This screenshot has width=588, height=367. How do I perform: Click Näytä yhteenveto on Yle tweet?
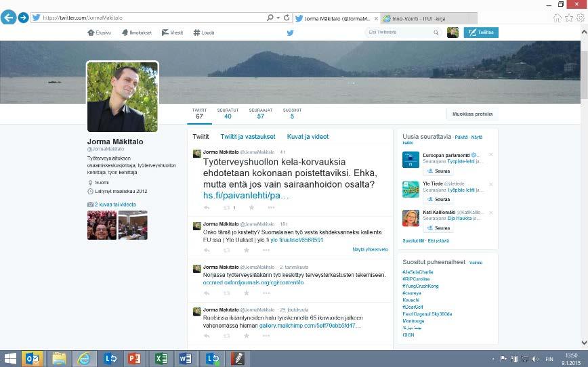[x=370, y=249]
